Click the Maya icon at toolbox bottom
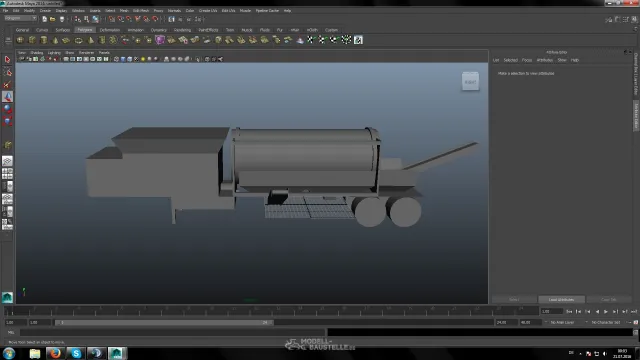This screenshot has height=360, width=640. click(7, 297)
